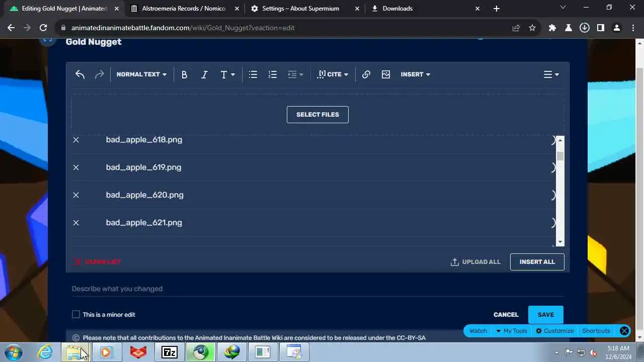Click the address bar URL
Screen dimensions: 644x362
183,28
